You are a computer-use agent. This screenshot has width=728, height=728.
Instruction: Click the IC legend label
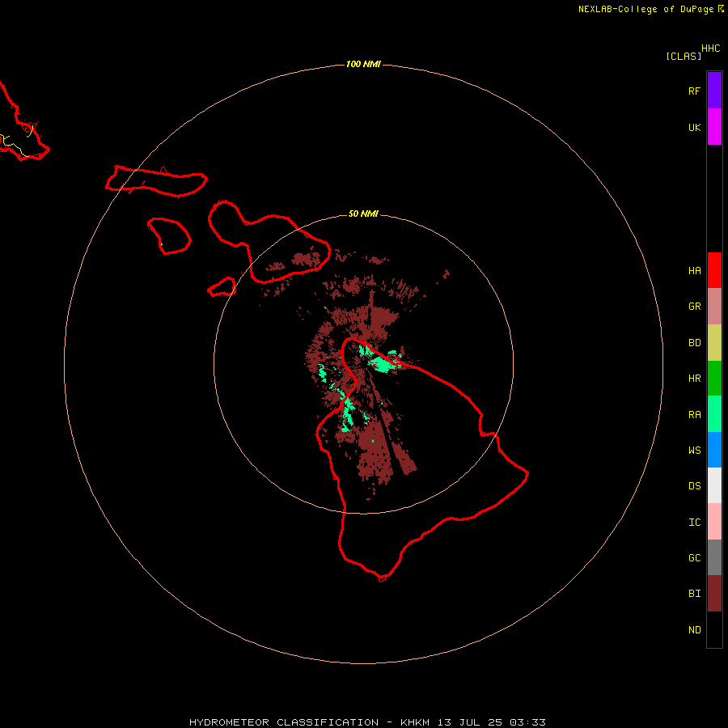click(x=694, y=522)
